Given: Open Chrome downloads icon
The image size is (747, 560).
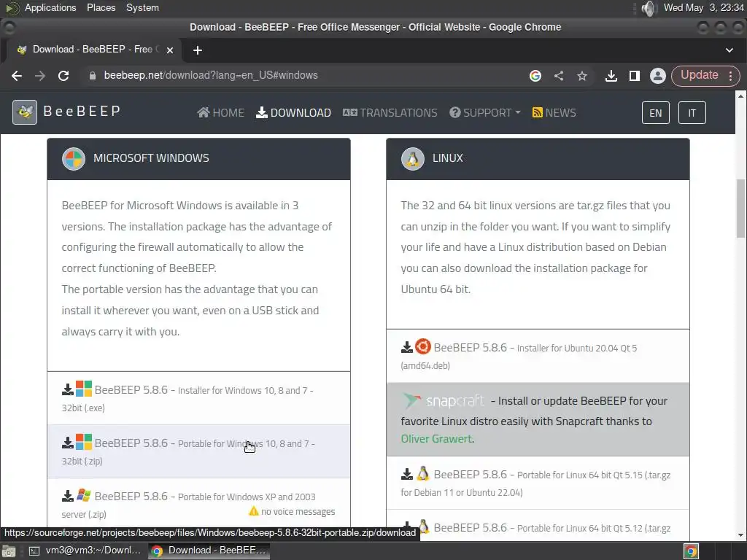Looking at the screenshot, I should point(611,76).
